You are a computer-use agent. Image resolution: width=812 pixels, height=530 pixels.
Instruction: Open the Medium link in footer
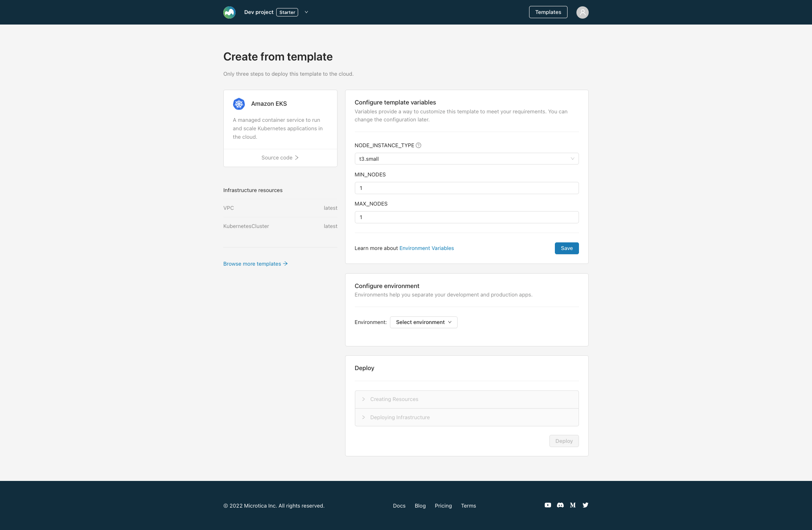pos(573,505)
